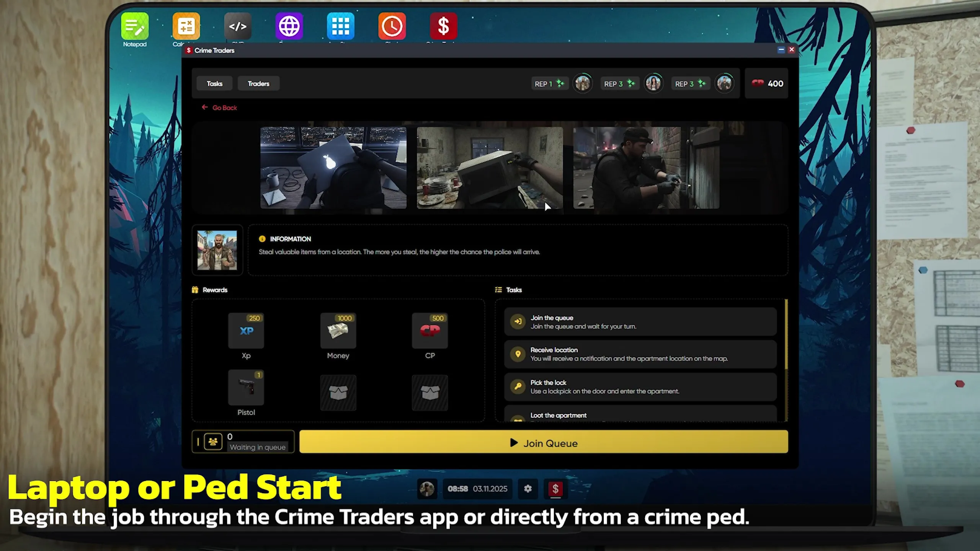Switch to the Traders tab

pyautogui.click(x=258, y=83)
